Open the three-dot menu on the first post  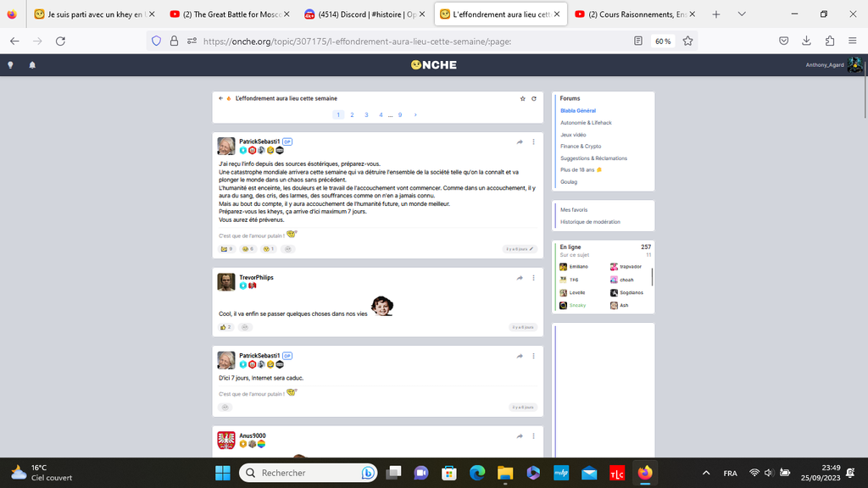[533, 142]
